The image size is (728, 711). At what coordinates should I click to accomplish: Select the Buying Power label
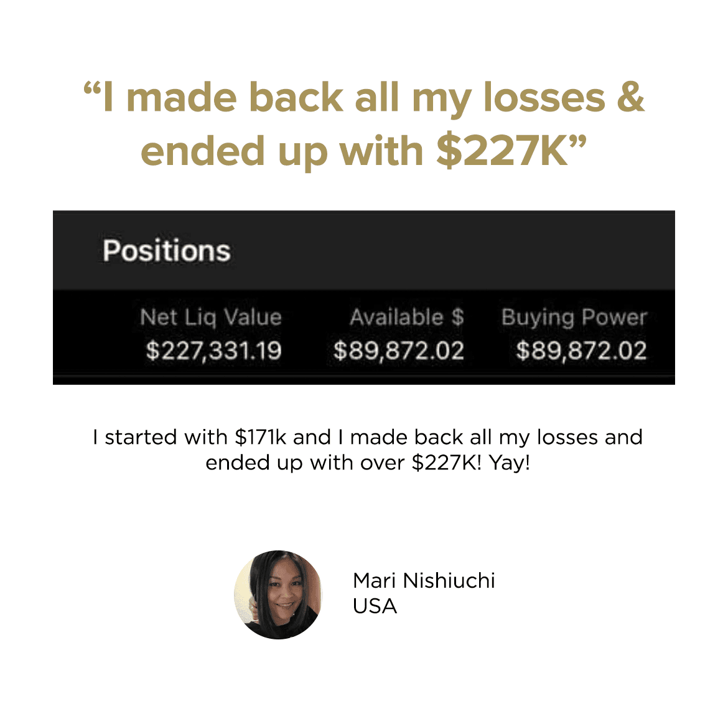click(574, 318)
